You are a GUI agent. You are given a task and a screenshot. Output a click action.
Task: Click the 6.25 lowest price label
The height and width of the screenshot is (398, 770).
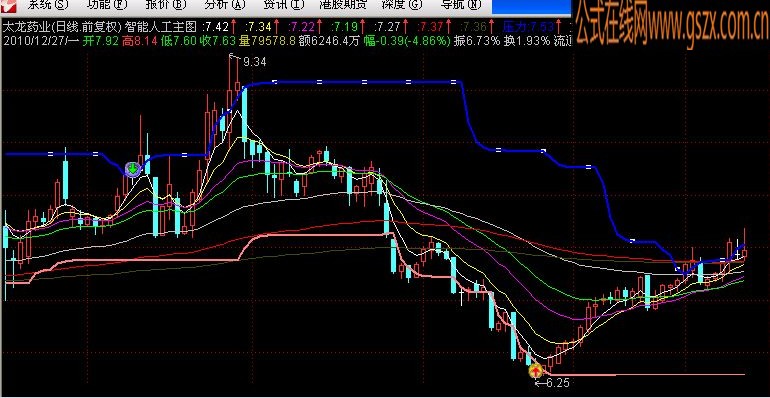pos(557,383)
